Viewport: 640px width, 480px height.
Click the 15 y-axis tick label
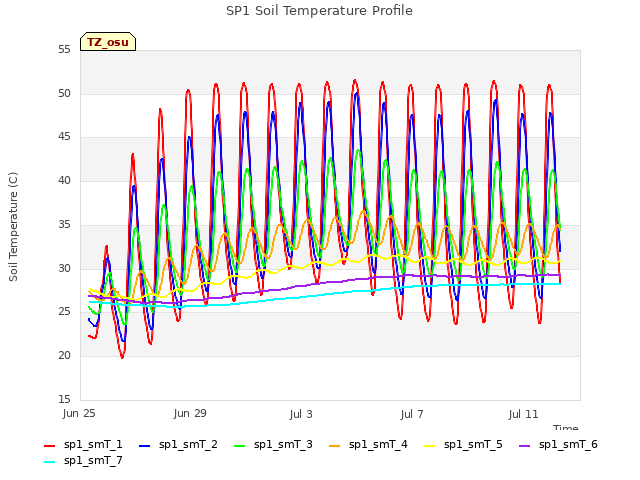(x=64, y=399)
